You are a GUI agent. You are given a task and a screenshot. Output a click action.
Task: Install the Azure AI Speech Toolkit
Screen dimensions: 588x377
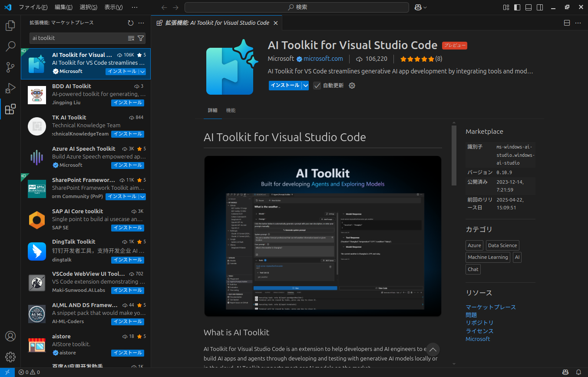(128, 165)
